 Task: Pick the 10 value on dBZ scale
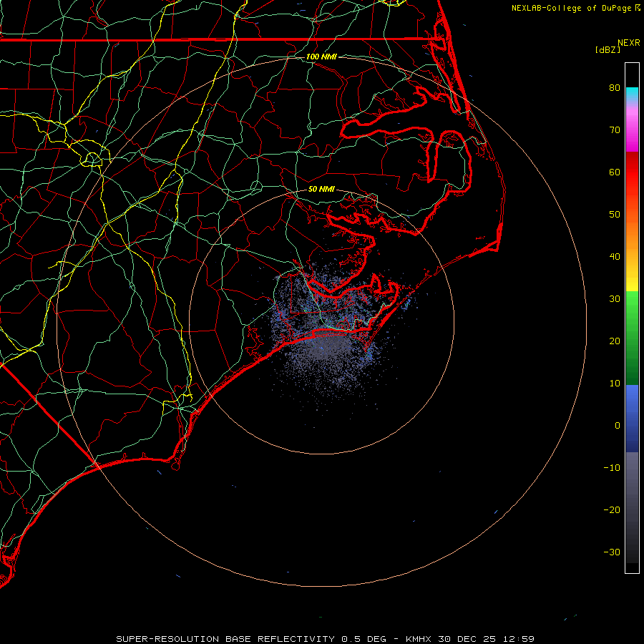(x=615, y=384)
